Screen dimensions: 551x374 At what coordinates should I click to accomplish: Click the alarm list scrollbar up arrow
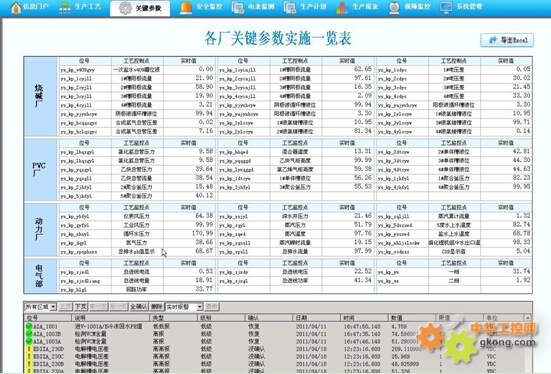click(x=527, y=318)
